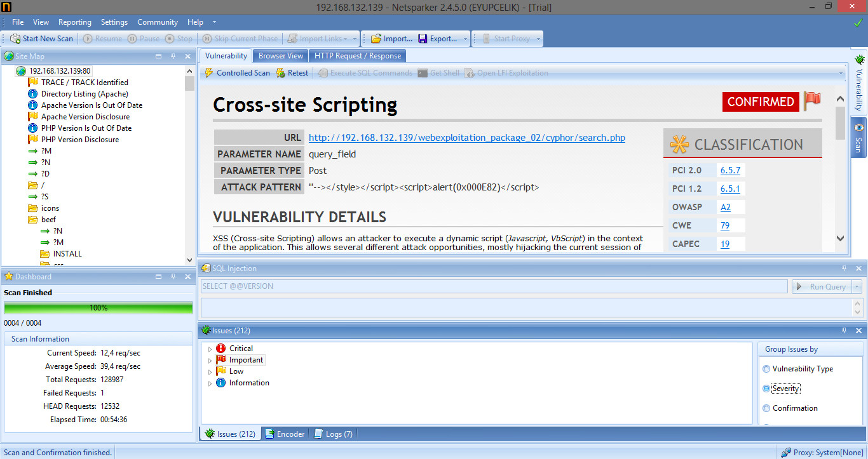
Task: Expand the Low issues group
Action: pos(210,372)
